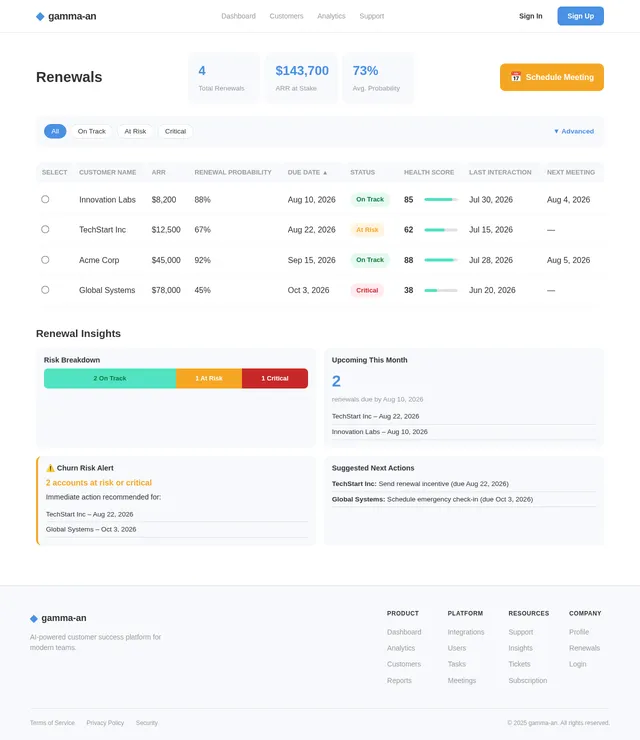Open Subscription footer link
The image size is (640, 740).
coord(528,681)
